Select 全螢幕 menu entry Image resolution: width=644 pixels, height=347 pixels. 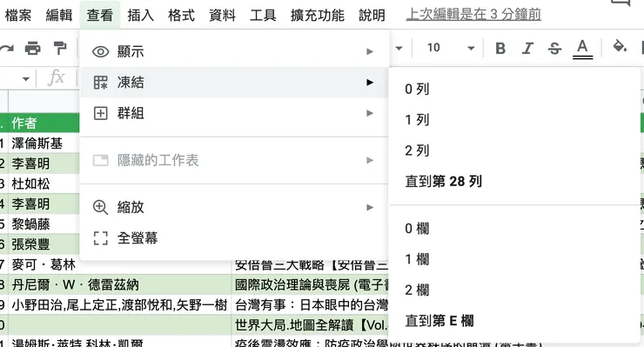click(x=234, y=238)
